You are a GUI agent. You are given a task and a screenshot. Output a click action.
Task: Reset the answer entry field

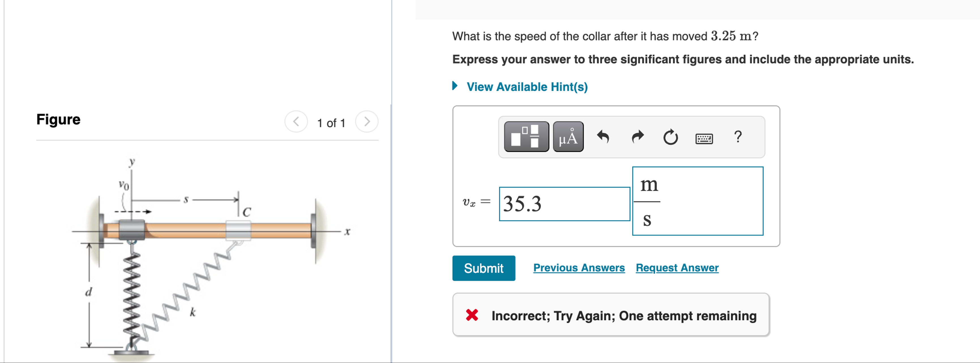[670, 138]
